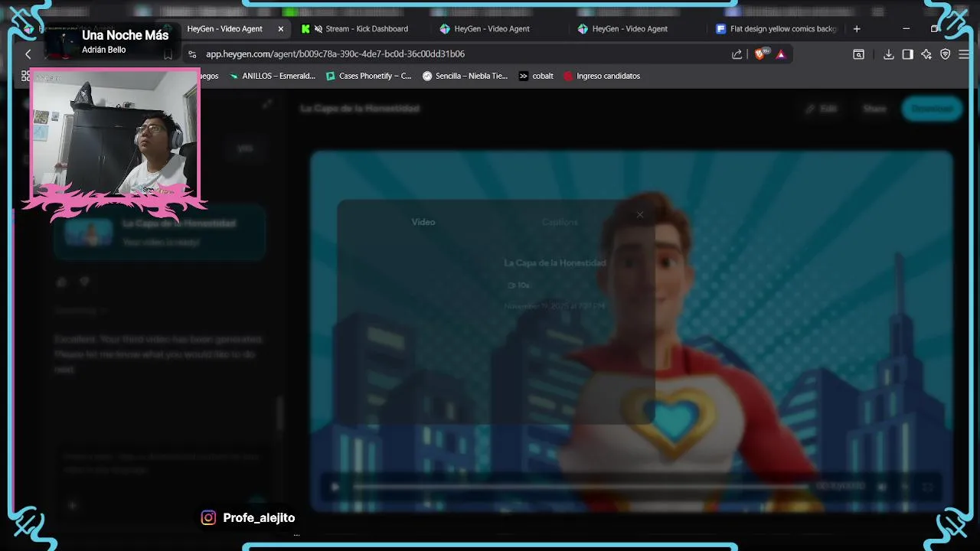Mute the video with the speaker icon
This screenshot has height=551, width=980.
882,487
